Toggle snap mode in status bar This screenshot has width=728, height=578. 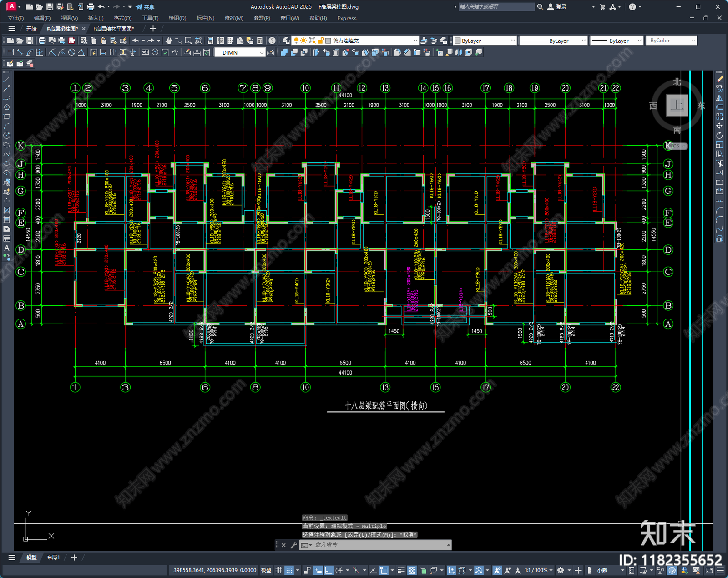point(289,570)
